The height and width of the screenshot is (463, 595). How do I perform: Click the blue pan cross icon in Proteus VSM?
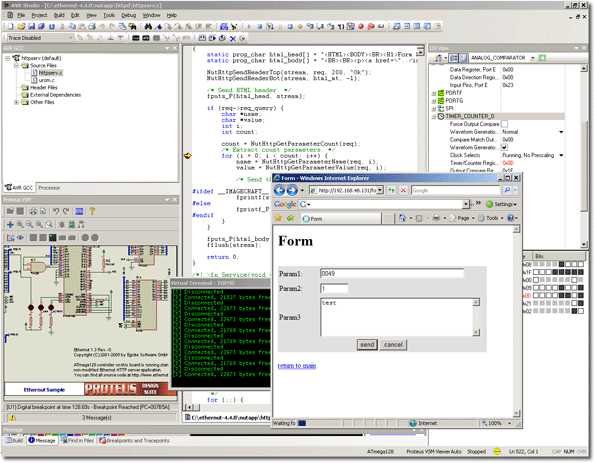point(10,224)
